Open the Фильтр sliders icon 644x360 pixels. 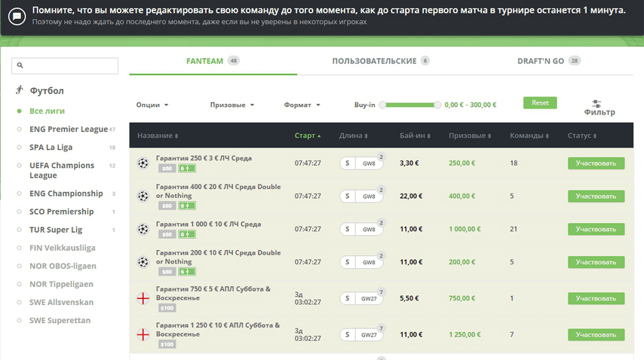(x=596, y=103)
